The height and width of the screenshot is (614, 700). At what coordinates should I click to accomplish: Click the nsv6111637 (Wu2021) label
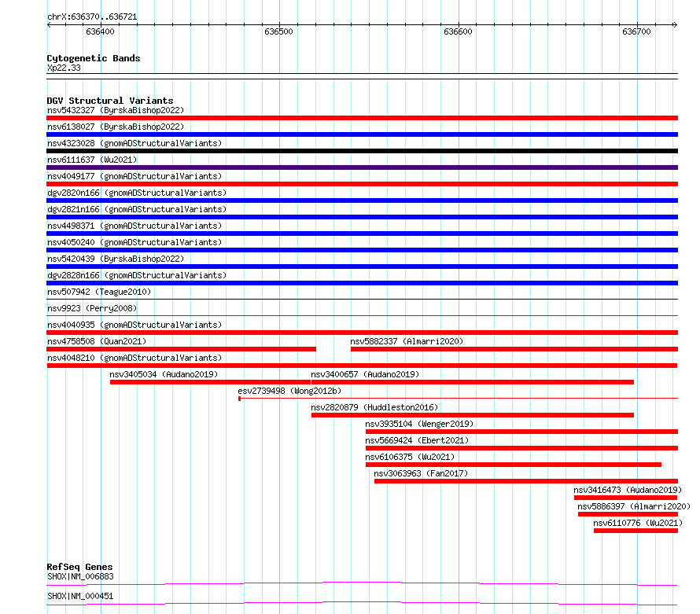click(x=92, y=160)
